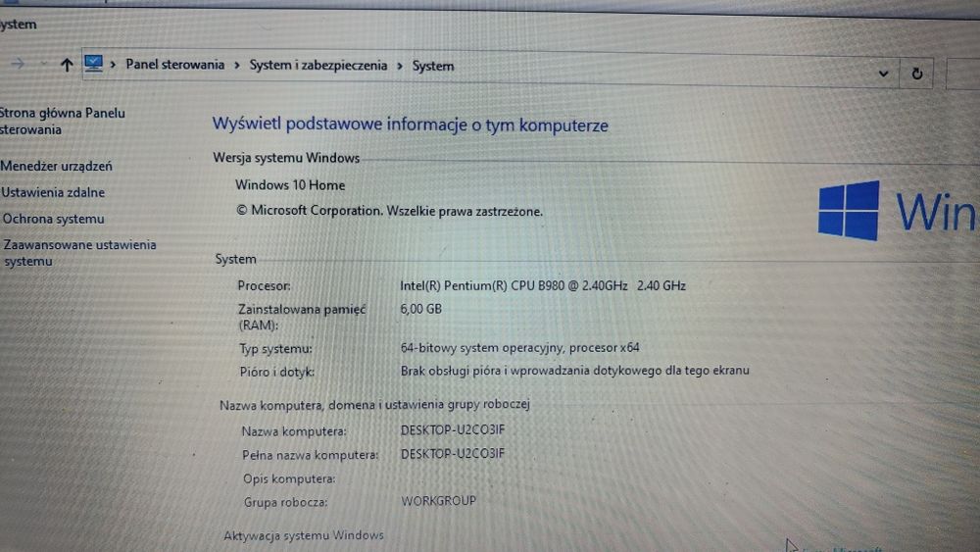Select the 6,00 GB RAM value
This screenshot has width=980, height=552.
click(x=420, y=309)
